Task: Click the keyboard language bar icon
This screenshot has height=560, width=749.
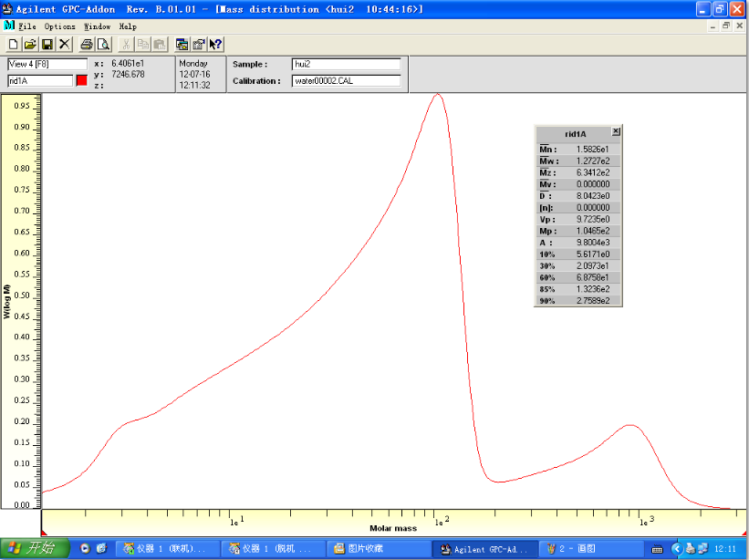Action: pos(657,549)
